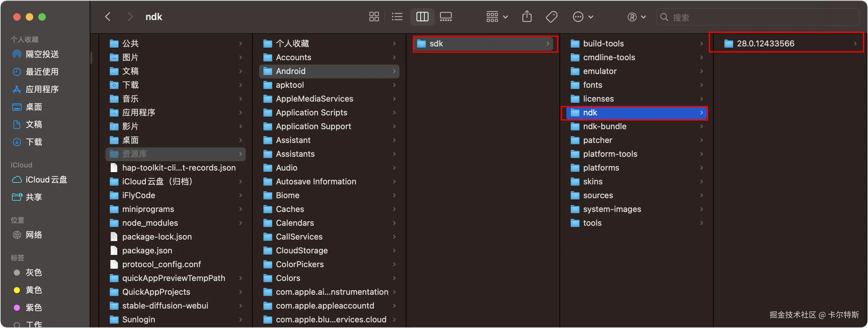The width and height of the screenshot is (868, 328).
Task: Select the protocol_config.conf file
Action: (176, 265)
